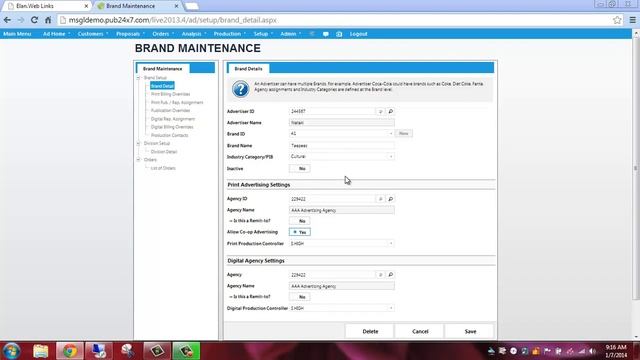Toggle digital Is this a Remit-to switch
640x360 pixels.
(x=300, y=297)
